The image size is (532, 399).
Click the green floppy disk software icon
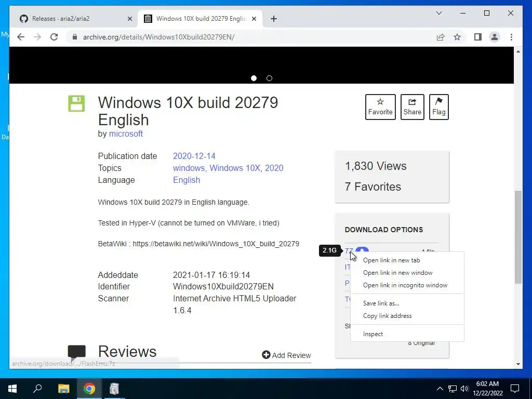(76, 103)
